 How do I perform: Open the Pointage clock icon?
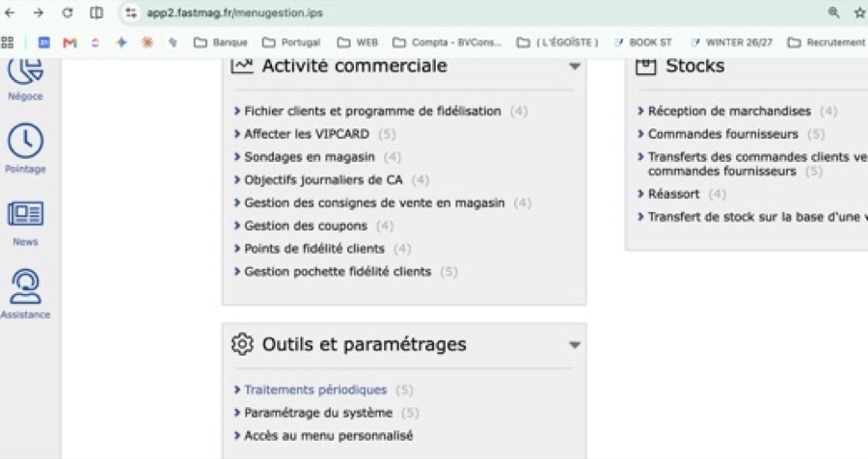(x=25, y=141)
